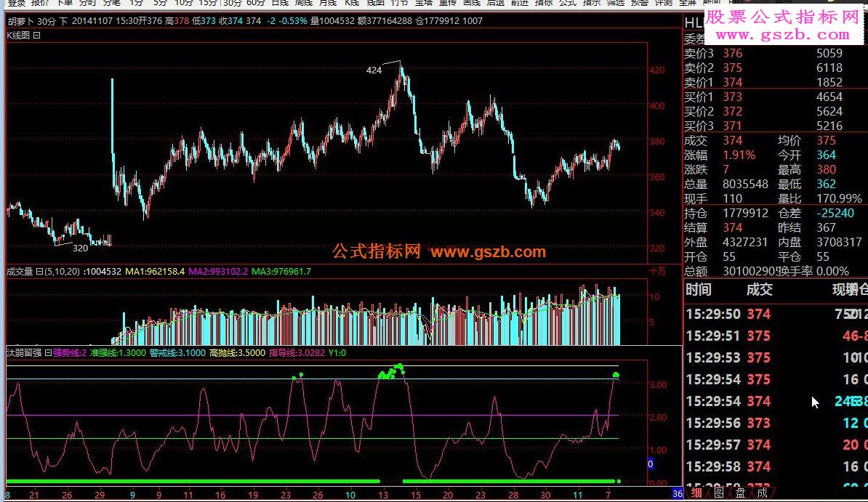
Task: Select the 60分 period button
Action: (256, 3)
